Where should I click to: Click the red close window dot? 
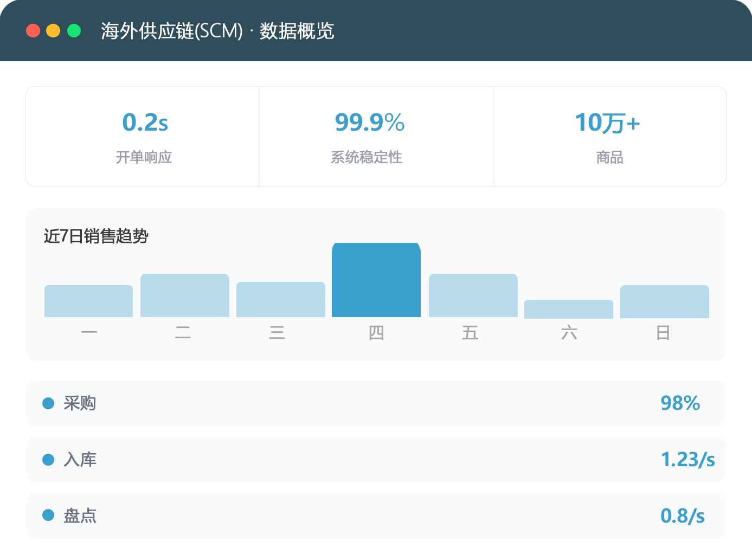tap(33, 31)
